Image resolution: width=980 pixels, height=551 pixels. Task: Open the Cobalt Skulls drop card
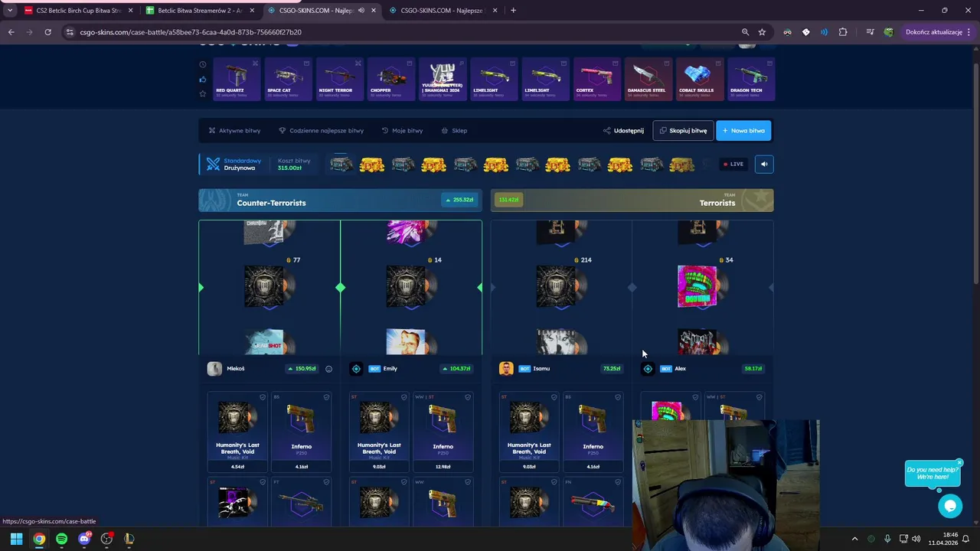tap(699, 79)
